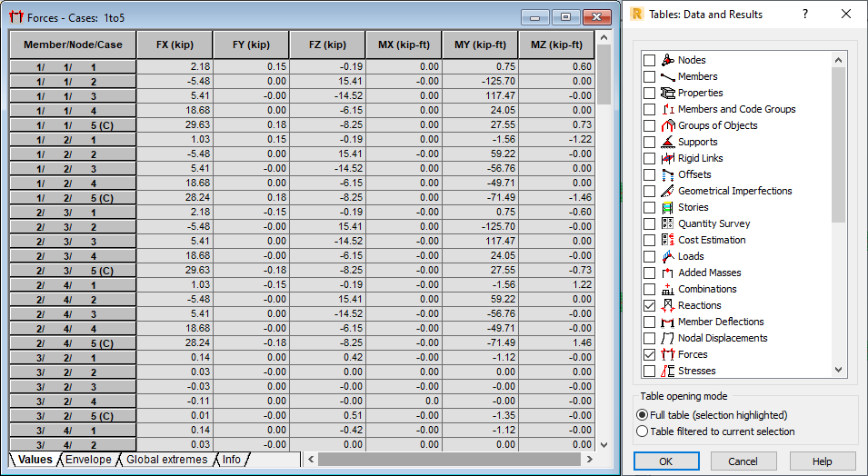868x476 pixels.
Task: Click the MY (kip-ft) column header
Action: (x=480, y=45)
